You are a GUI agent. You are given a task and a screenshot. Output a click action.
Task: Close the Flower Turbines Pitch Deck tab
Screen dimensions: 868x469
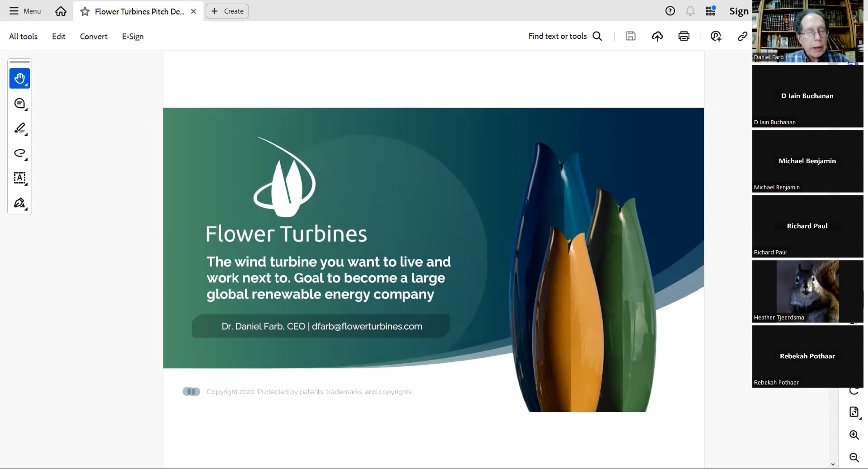193,11
